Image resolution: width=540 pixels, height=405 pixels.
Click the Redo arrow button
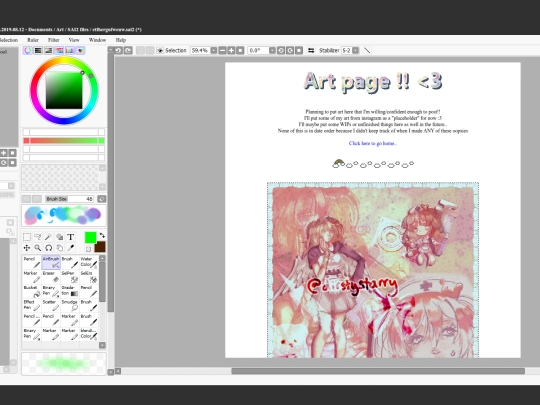pyautogui.click(x=128, y=50)
